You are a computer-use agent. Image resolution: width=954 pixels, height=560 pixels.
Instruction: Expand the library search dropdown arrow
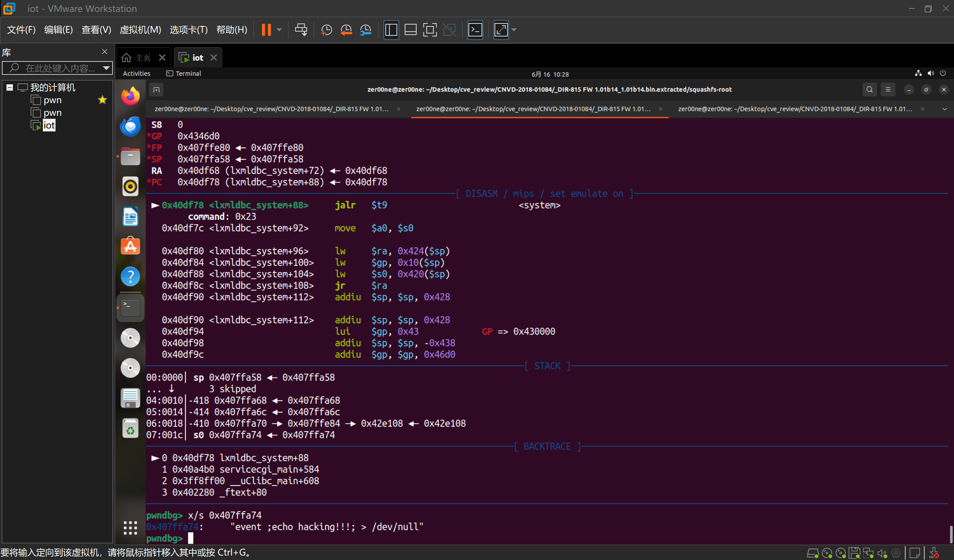pyautogui.click(x=106, y=68)
